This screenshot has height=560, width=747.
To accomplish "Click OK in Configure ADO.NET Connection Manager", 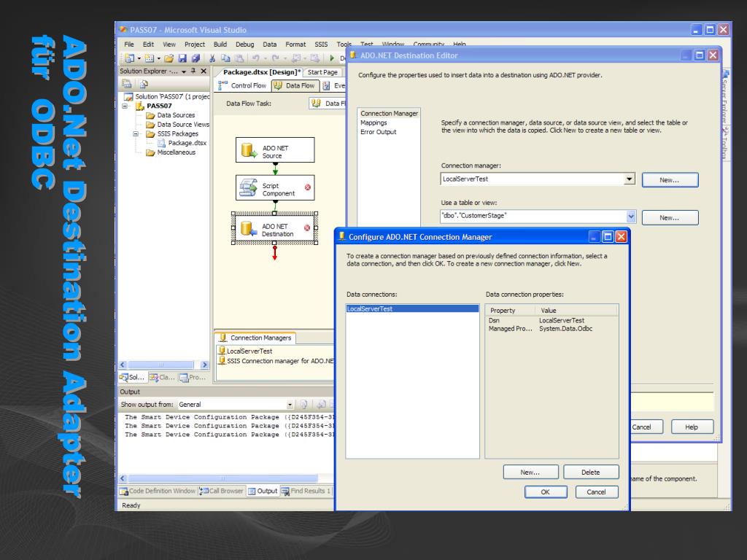I will [x=546, y=492].
